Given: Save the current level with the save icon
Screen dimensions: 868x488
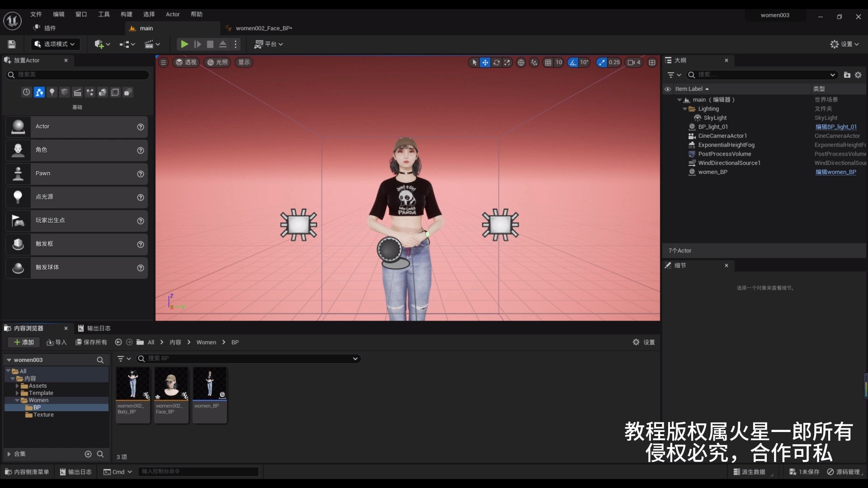Looking at the screenshot, I should pyautogui.click(x=11, y=44).
